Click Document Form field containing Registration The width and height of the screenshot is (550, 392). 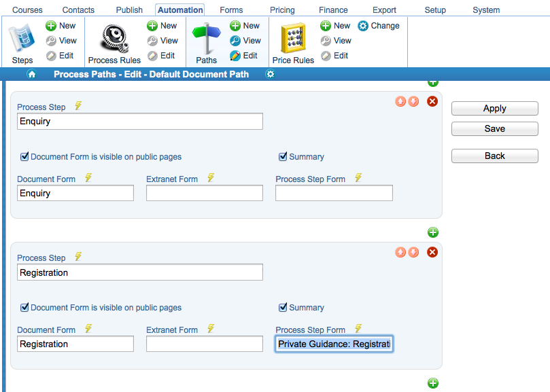pos(75,344)
